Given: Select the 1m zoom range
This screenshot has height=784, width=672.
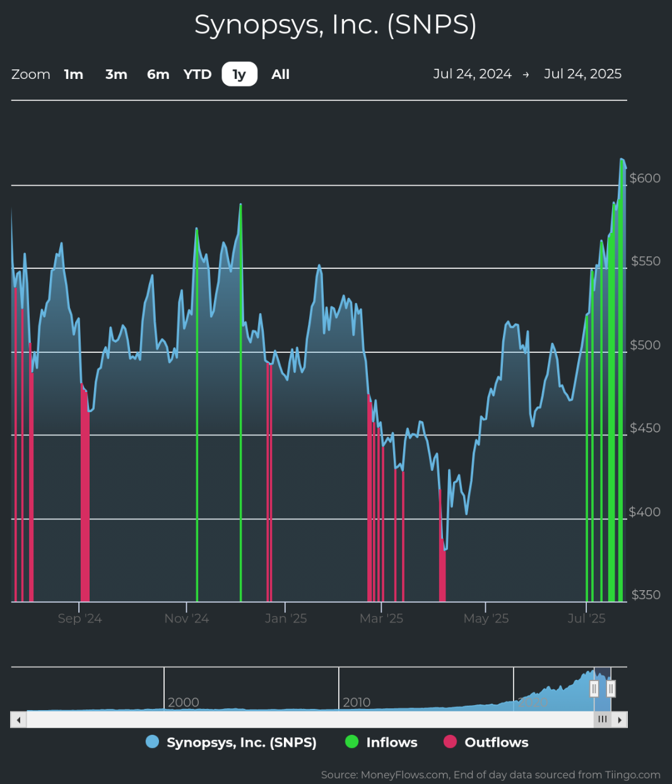Looking at the screenshot, I should coord(74,74).
